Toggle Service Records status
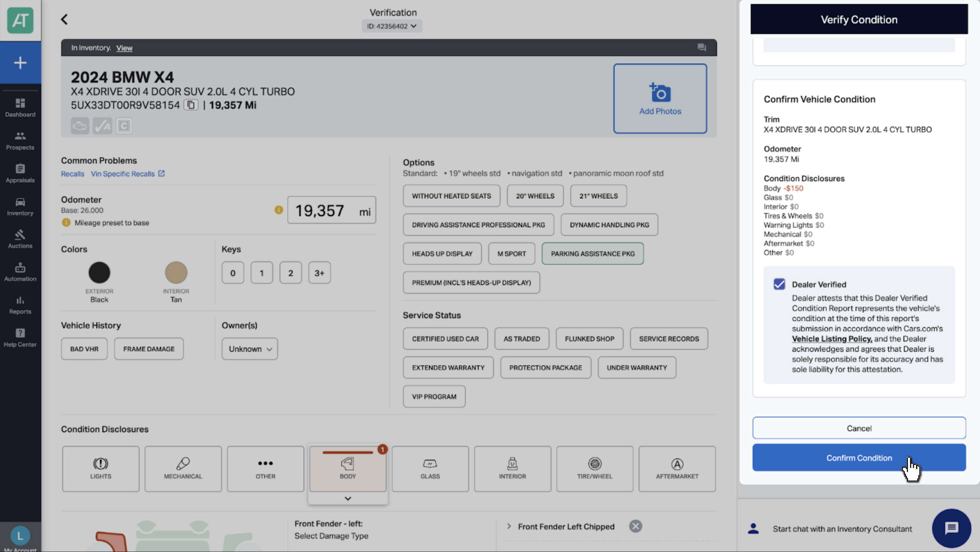This screenshot has width=980, height=552. click(669, 338)
